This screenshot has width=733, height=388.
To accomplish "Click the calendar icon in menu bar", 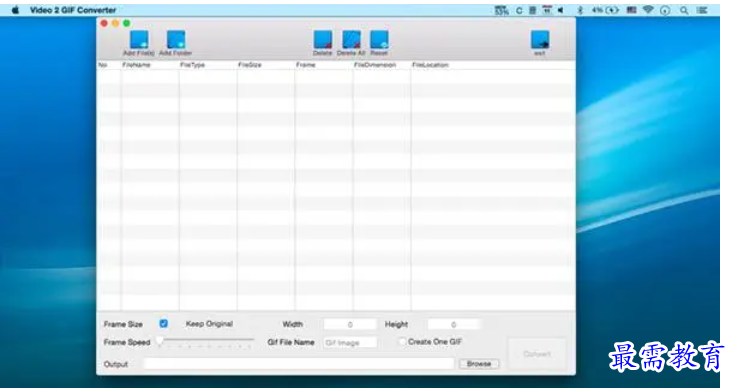I will point(546,10).
